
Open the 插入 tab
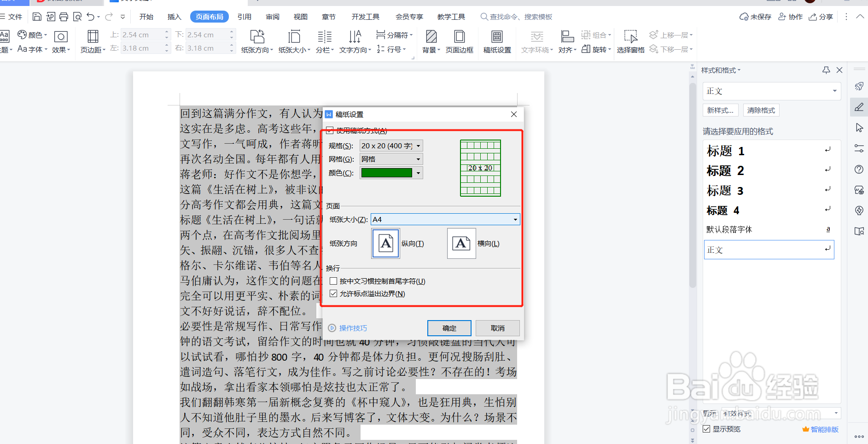(x=175, y=17)
